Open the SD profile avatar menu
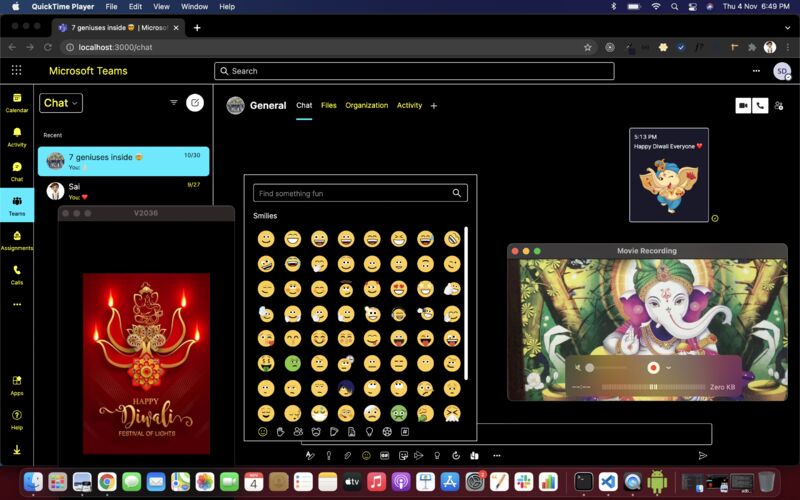The width and height of the screenshot is (800, 500). pyautogui.click(x=782, y=71)
